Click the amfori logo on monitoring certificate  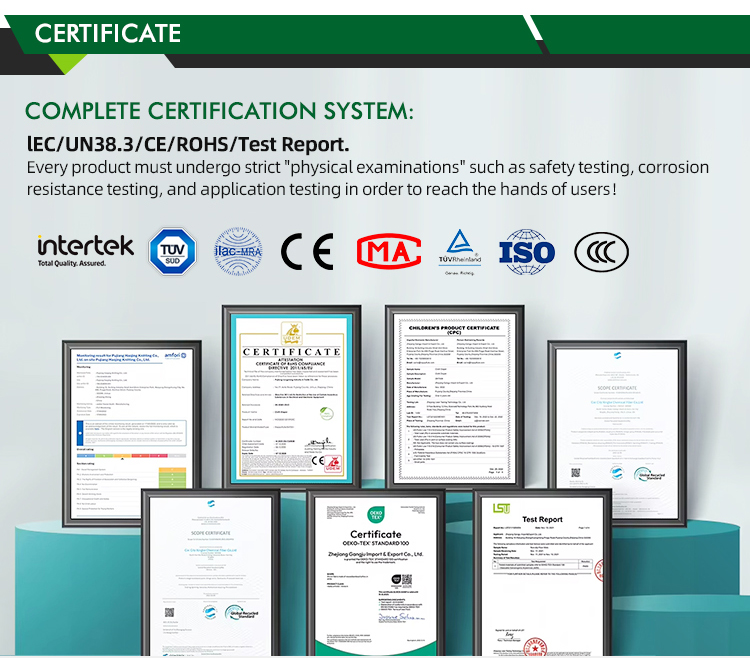tap(175, 356)
